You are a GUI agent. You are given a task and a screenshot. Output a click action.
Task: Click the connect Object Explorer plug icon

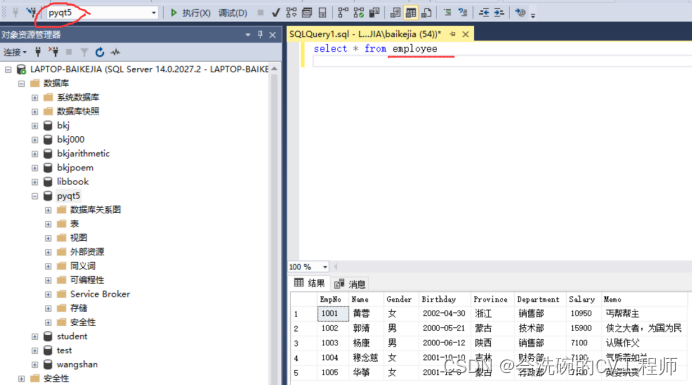tap(38, 52)
